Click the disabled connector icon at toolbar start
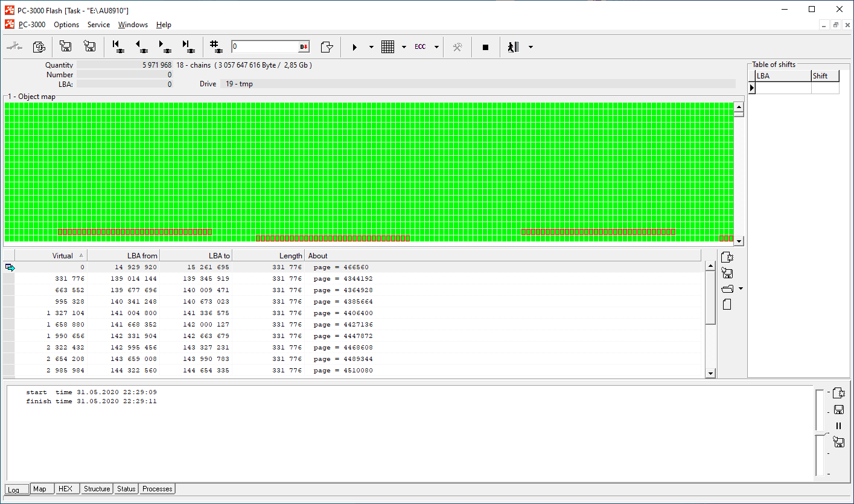 click(x=14, y=46)
